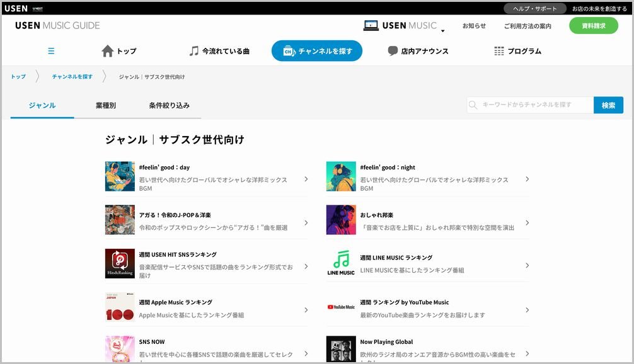Open the Now Playing Global thumbnail
The width and height of the screenshot is (634, 364).
pyautogui.click(x=341, y=349)
